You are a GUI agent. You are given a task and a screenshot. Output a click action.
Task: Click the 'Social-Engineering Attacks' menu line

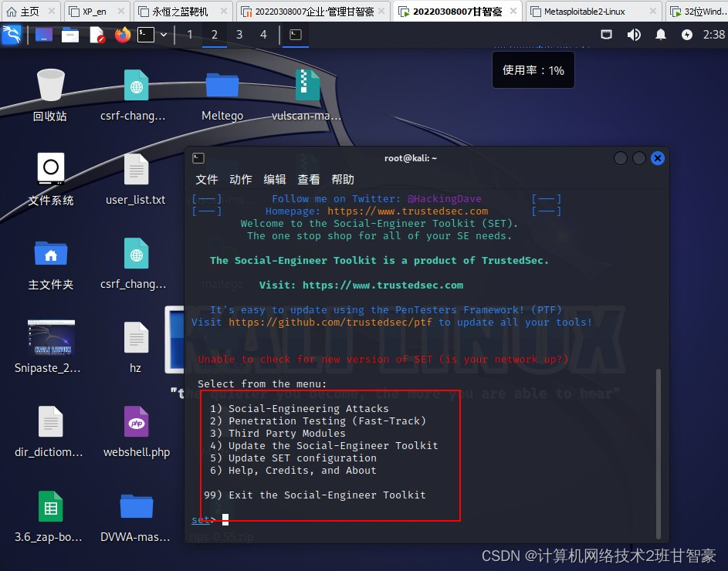click(x=300, y=408)
